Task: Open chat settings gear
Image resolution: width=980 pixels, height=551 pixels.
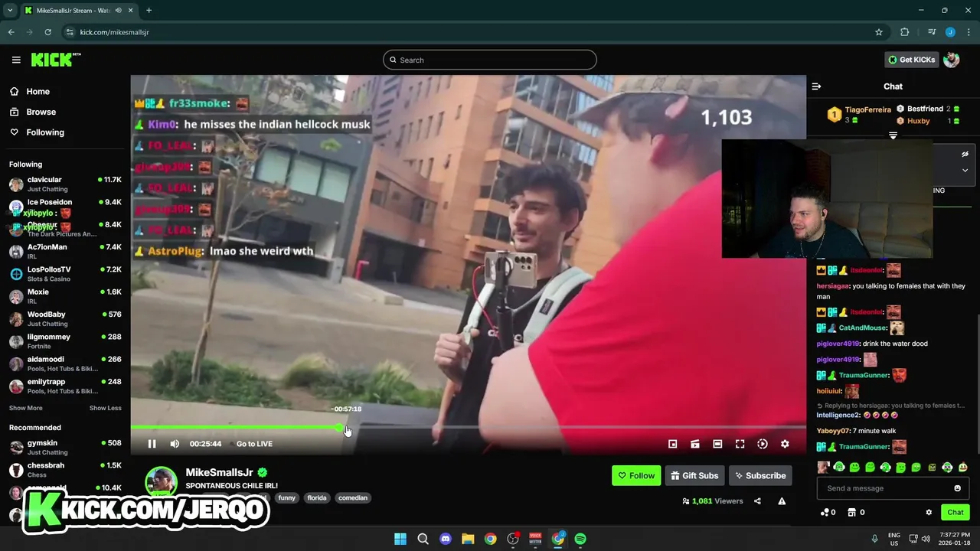Action: pos(929,512)
